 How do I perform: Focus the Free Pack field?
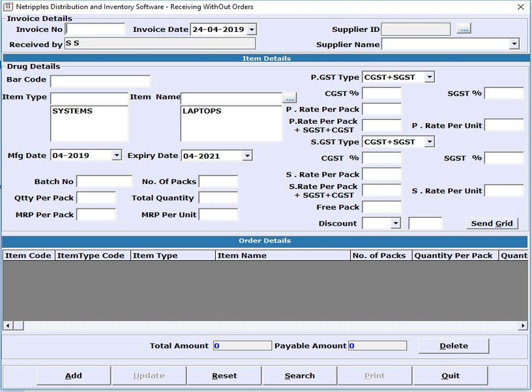[x=381, y=207]
